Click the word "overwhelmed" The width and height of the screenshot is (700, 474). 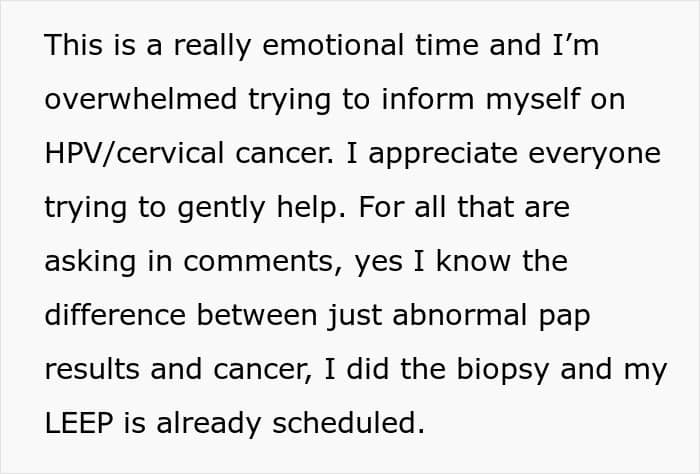(x=128, y=100)
